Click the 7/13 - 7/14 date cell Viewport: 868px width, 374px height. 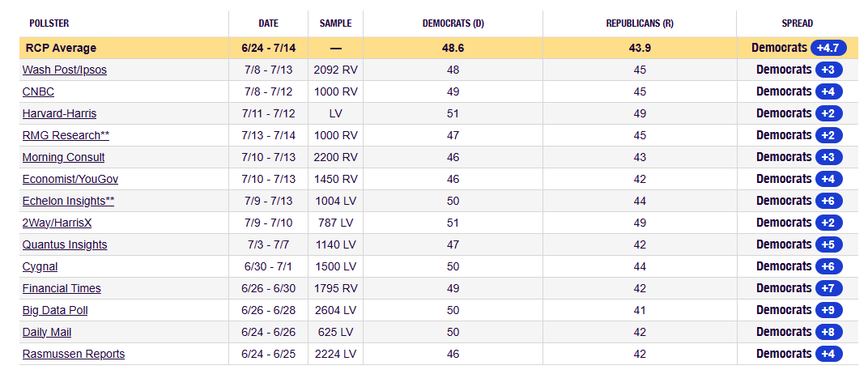[x=269, y=135]
